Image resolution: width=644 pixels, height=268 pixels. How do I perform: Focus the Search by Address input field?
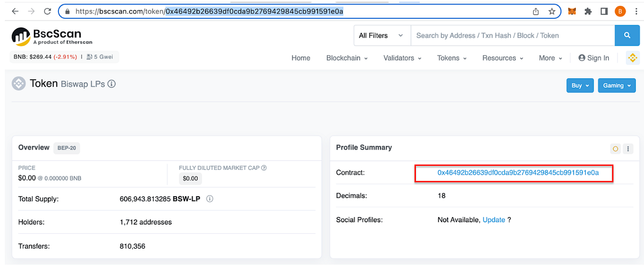click(513, 35)
